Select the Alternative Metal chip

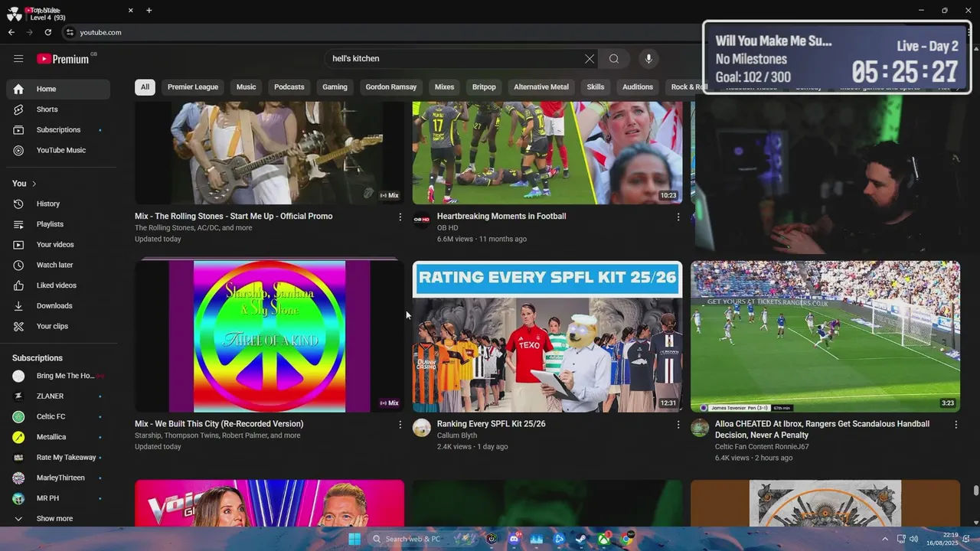541,87
